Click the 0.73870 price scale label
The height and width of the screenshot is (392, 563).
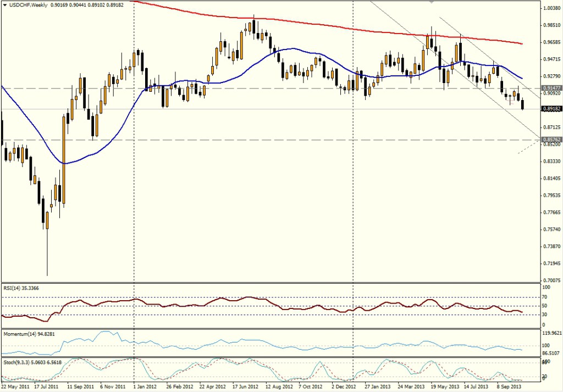pos(551,246)
